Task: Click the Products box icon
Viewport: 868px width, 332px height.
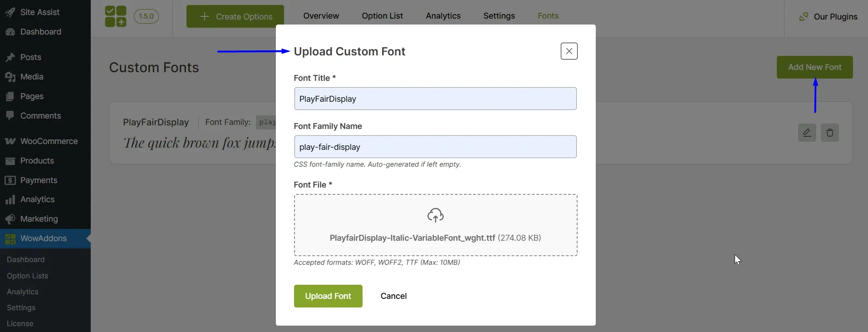Action: (x=10, y=161)
